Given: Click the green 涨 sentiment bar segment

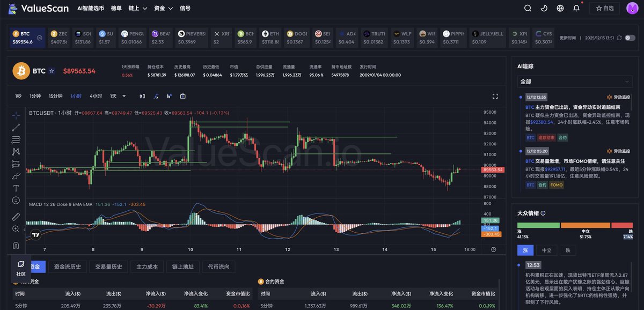Looking at the screenshot, I should coord(538,225).
